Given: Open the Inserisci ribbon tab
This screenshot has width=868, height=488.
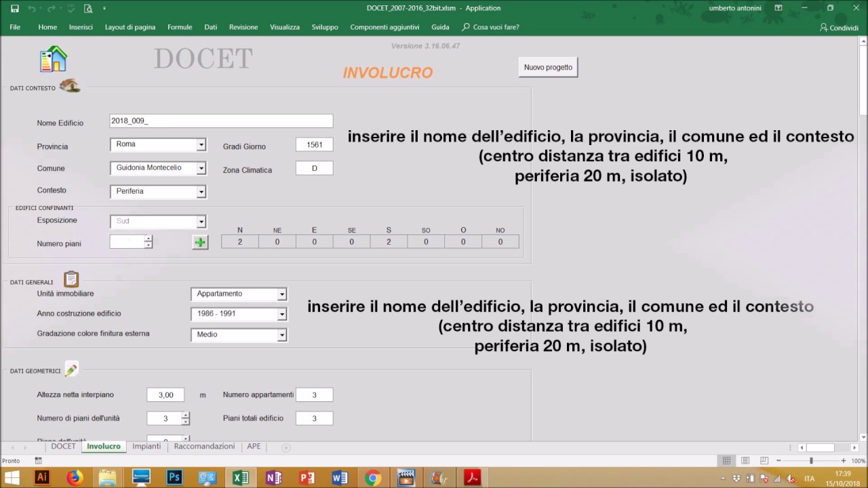Looking at the screenshot, I should pyautogui.click(x=81, y=27).
